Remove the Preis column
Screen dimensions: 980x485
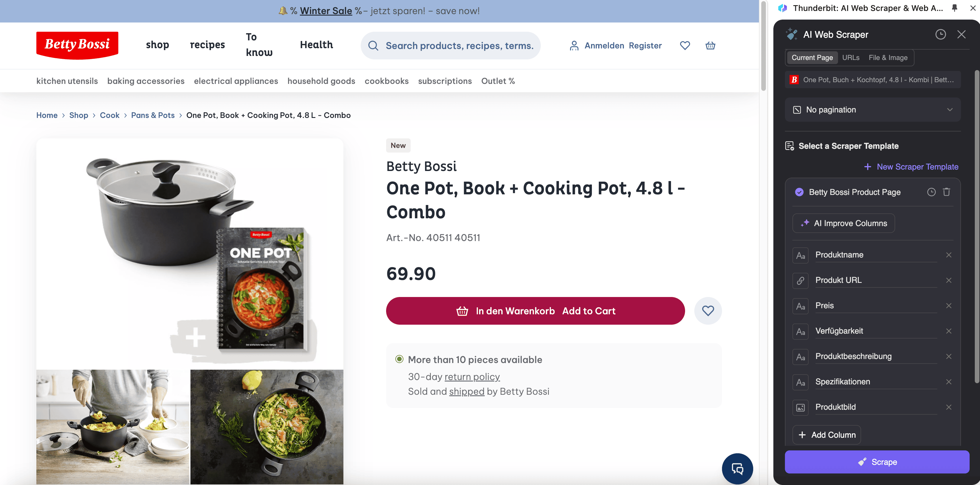[949, 306]
